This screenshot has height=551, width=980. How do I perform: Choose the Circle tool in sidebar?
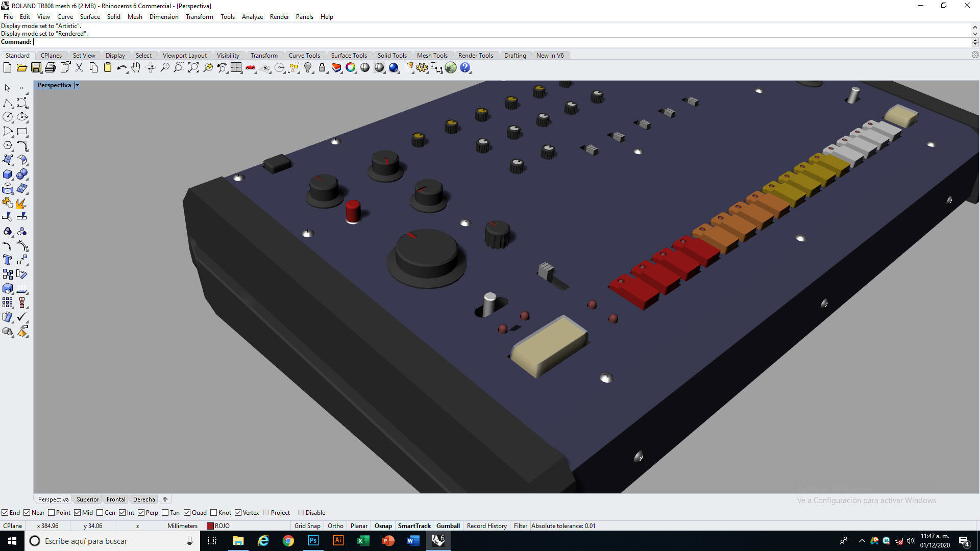[x=7, y=117]
